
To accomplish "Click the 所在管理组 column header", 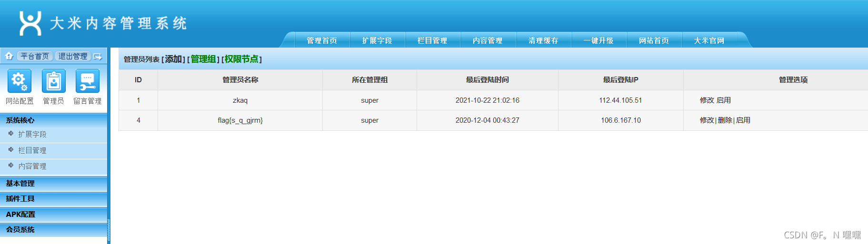I will 370,80.
